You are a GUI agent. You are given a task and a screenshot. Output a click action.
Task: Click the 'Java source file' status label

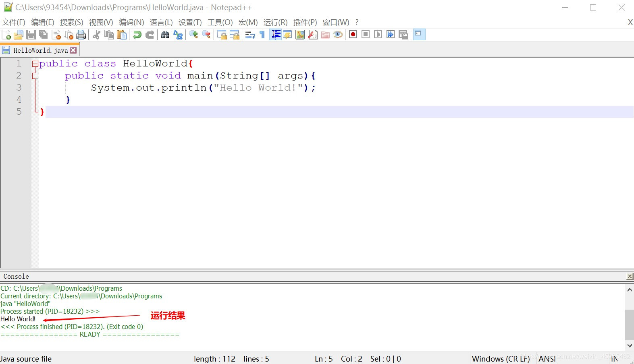(26, 359)
